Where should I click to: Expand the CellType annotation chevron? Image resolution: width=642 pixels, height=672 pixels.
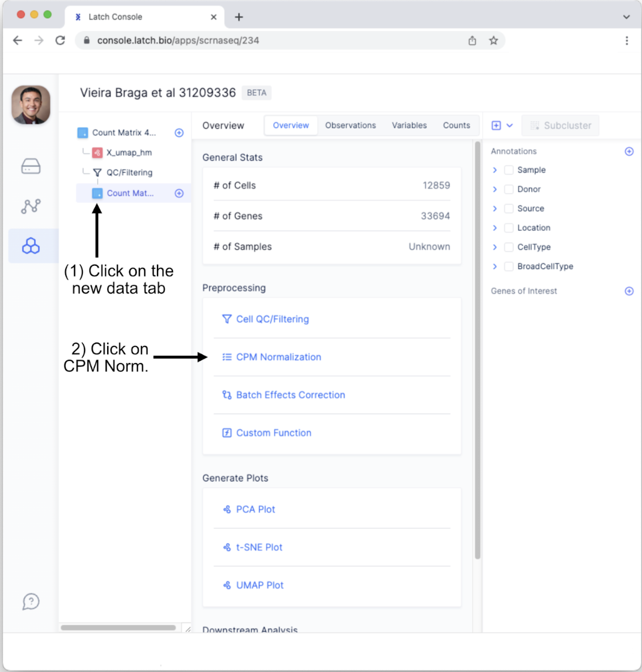tap(495, 248)
